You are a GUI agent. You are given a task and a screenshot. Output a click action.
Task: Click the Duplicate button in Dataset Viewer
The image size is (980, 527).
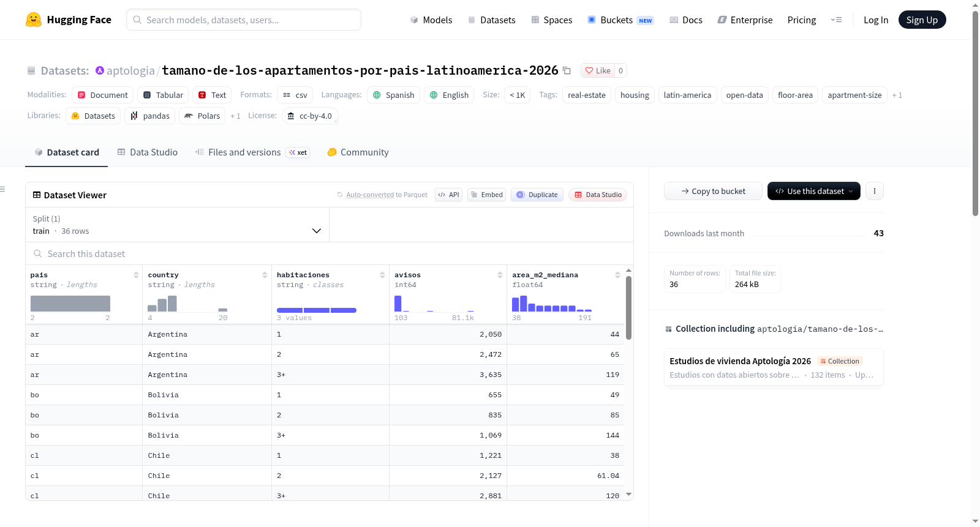[537, 195]
